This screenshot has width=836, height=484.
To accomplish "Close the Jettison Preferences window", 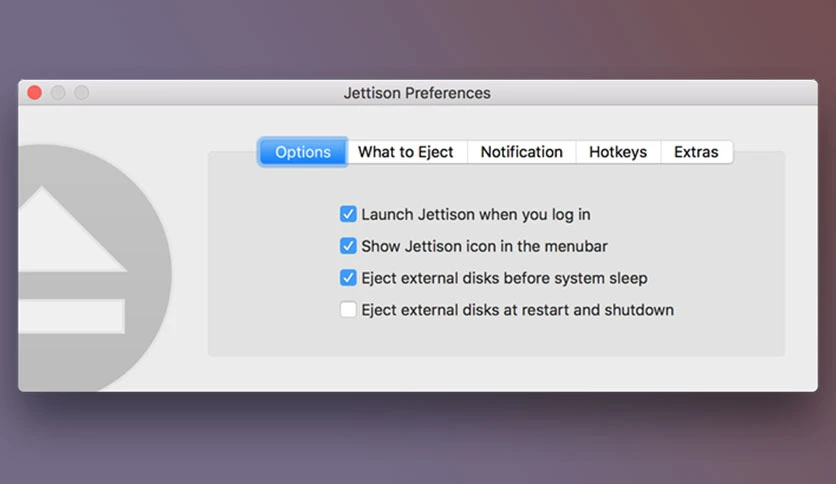I will click(x=35, y=93).
